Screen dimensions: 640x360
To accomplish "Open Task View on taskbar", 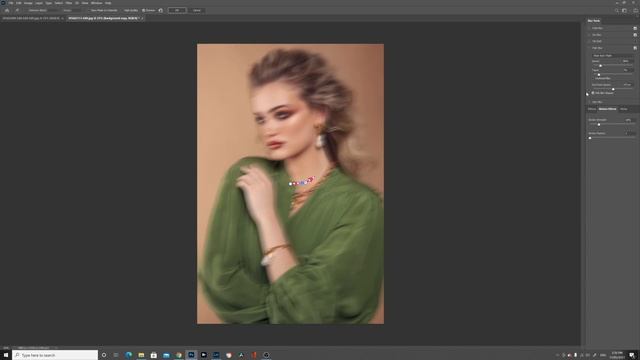I will point(116,355).
